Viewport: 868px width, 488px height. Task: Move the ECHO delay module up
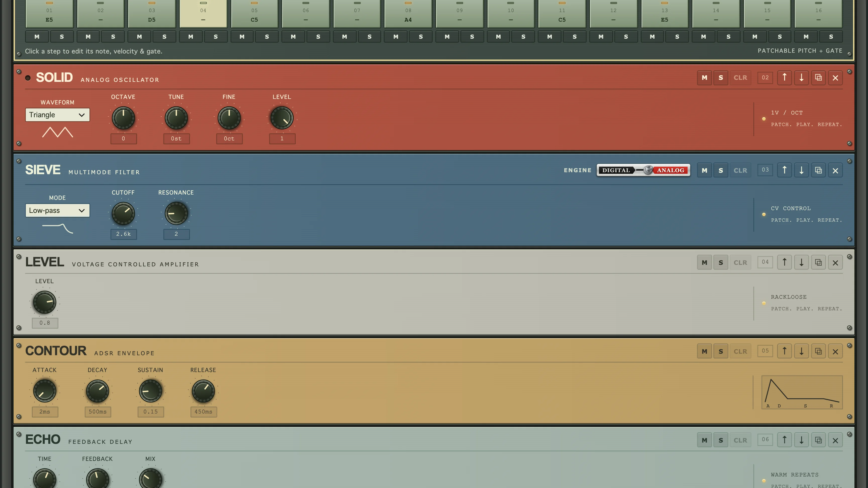(x=784, y=440)
